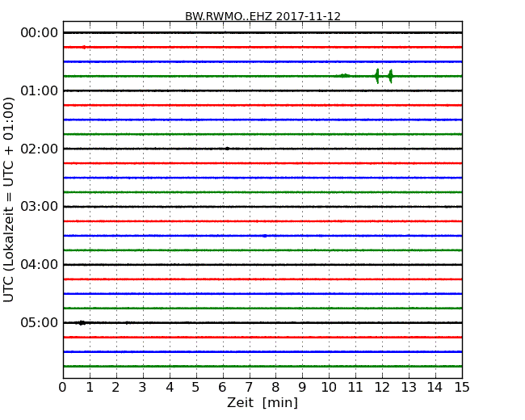Click the 02:00 time label
The height and width of the screenshot is (420, 525).
[x=40, y=149]
